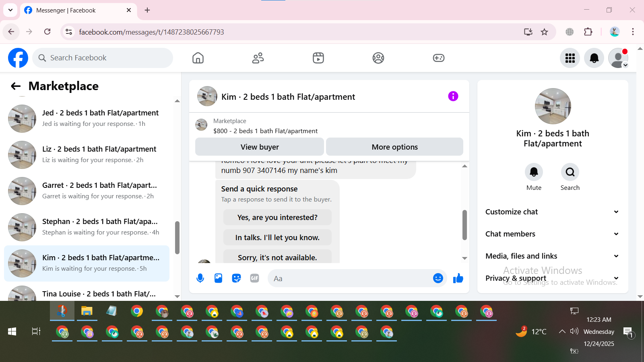
Task: Open the Notifications bell in header
Action: pos(594,58)
